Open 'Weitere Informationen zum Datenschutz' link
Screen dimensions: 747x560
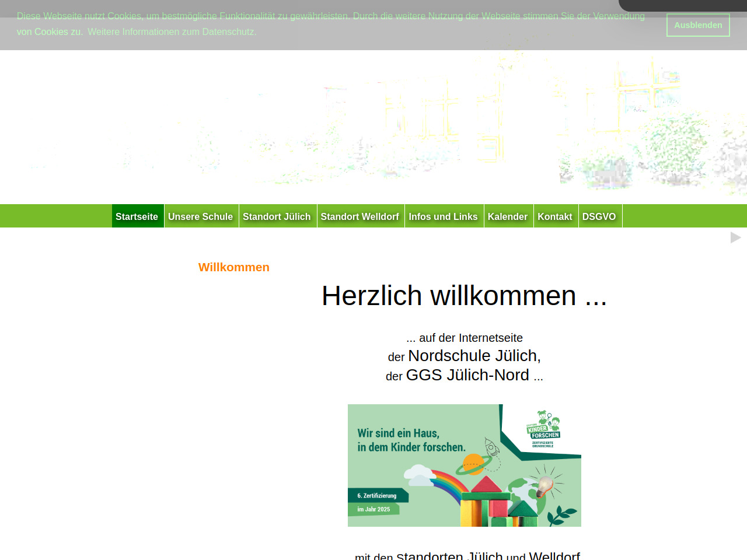point(172,32)
